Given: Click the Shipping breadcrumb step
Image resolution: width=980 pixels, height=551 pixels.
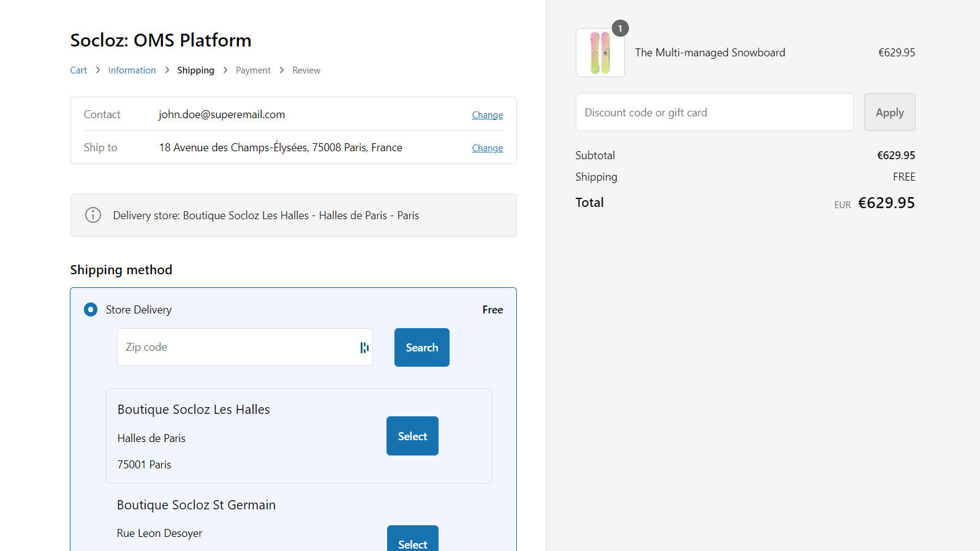Looking at the screenshot, I should 196,70.
